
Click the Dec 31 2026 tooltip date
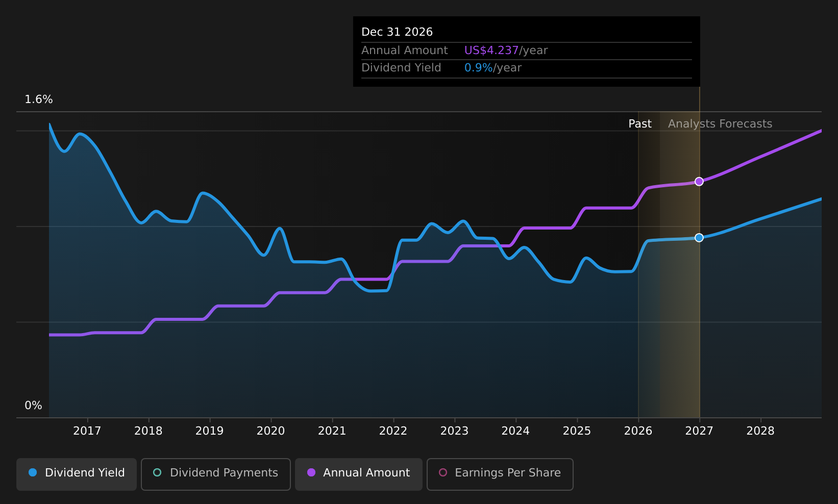coord(397,32)
